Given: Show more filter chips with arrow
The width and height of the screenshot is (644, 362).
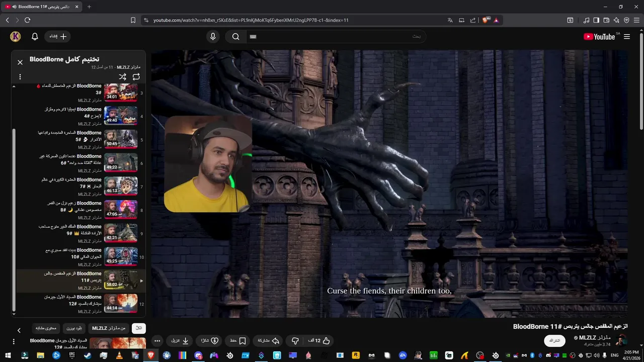Looking at the screenshot, I should coord(19,330).
